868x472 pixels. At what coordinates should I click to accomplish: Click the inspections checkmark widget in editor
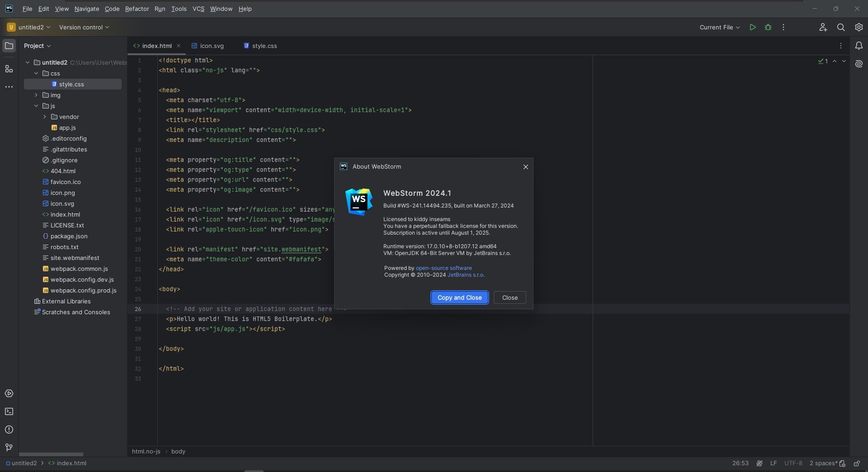823,61
